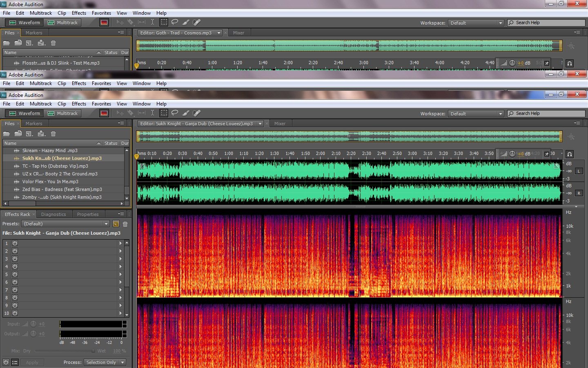Toggle Spectral Frequency Display in top Goth-Trad window
Viewport: 588px width, 368px height.
(x=104, y=22)
